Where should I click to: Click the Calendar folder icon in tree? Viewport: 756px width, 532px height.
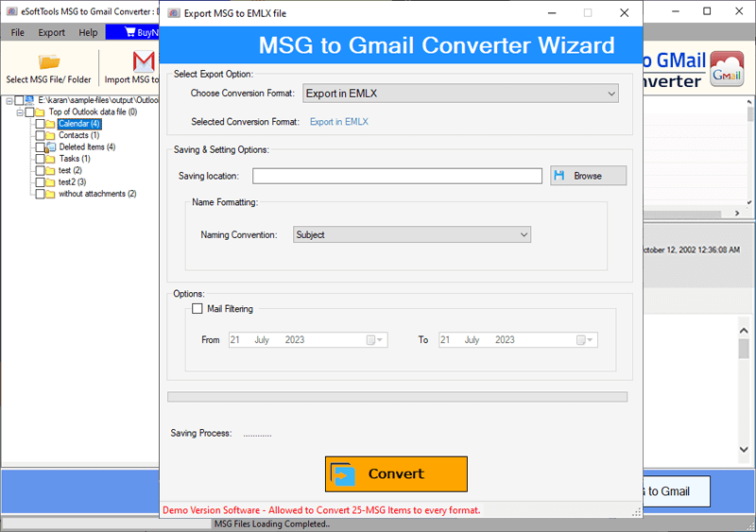50,124
